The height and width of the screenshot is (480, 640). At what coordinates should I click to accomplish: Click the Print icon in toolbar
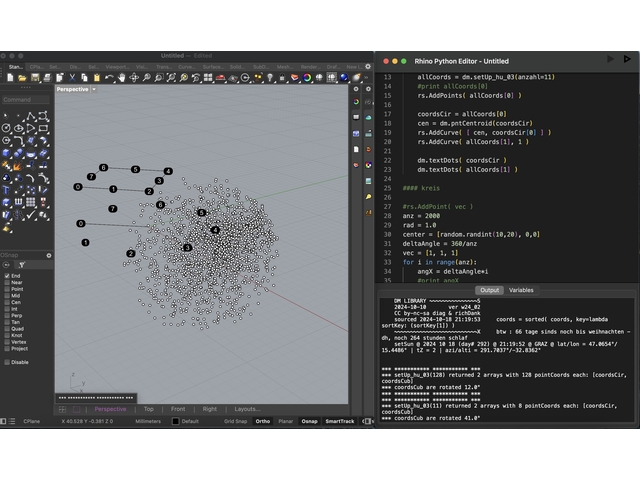(x=47, y=78)
